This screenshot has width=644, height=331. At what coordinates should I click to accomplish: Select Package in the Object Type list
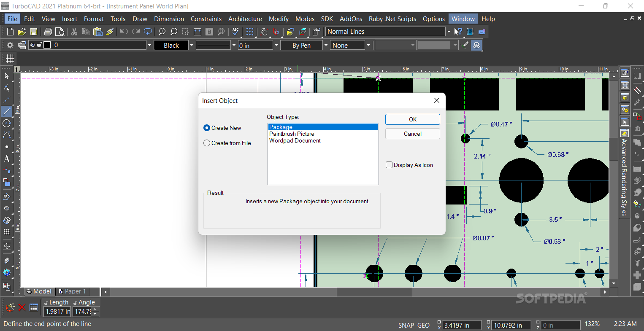click(323, 127)
